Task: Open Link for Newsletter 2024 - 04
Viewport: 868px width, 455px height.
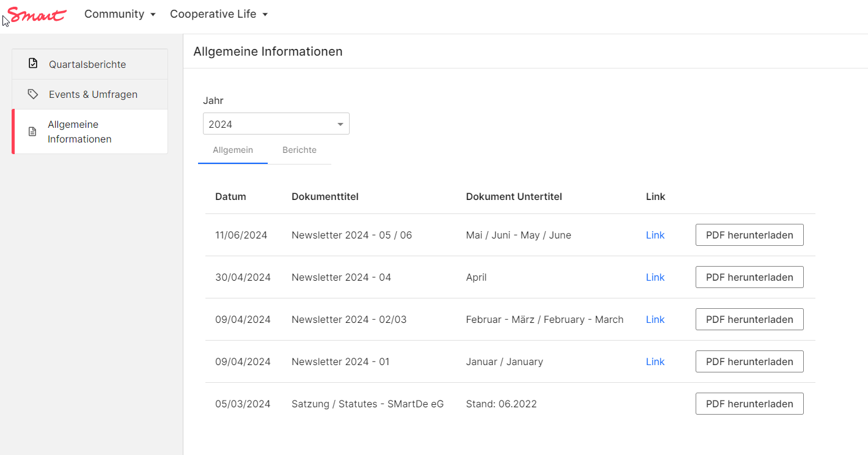Action: pyautogui.click(x=655, y=277)
